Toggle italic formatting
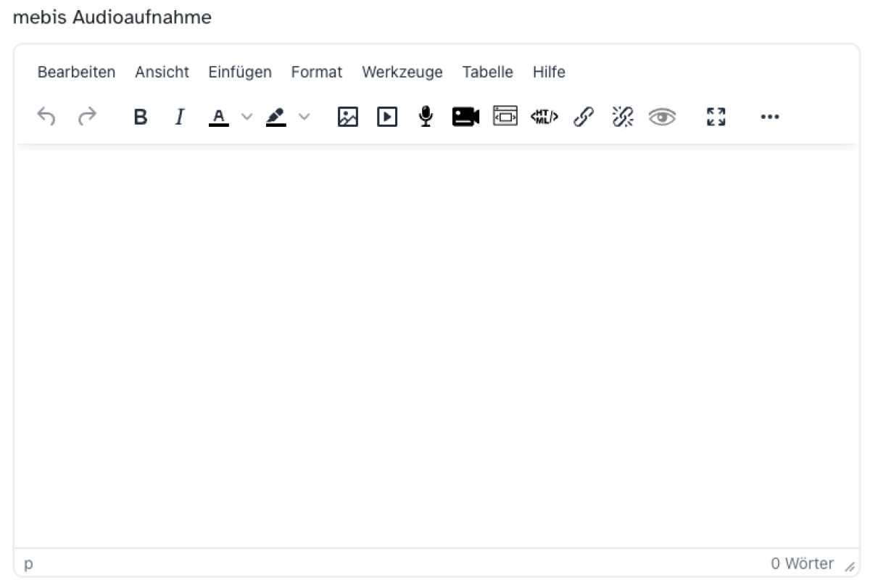870x588 pixels. 180,117
